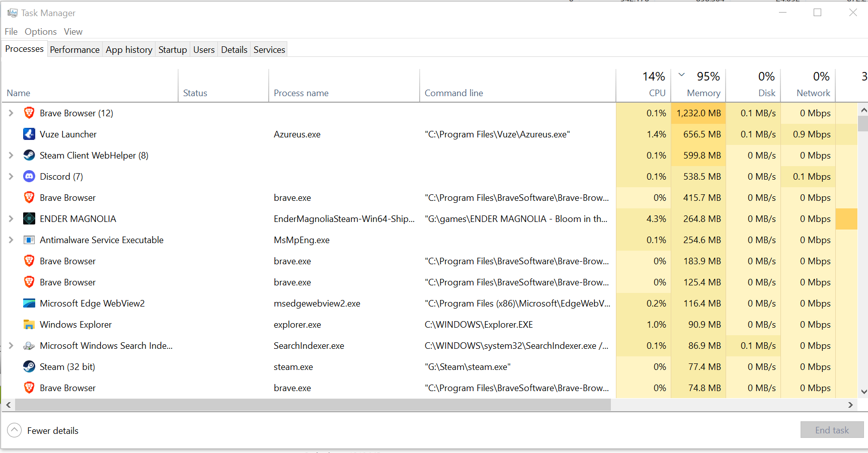This screenshot has width=868, height=453.
Task: Switch to the App history tab
Action: 129,49
